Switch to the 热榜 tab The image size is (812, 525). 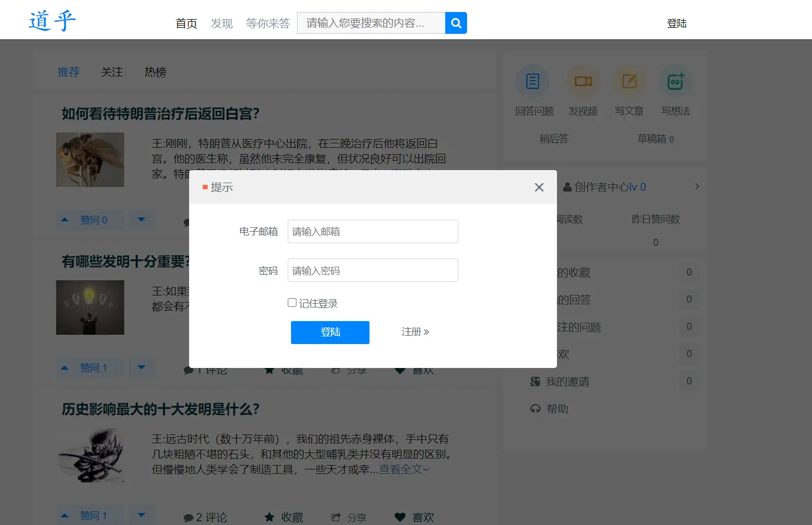point(155,71)
